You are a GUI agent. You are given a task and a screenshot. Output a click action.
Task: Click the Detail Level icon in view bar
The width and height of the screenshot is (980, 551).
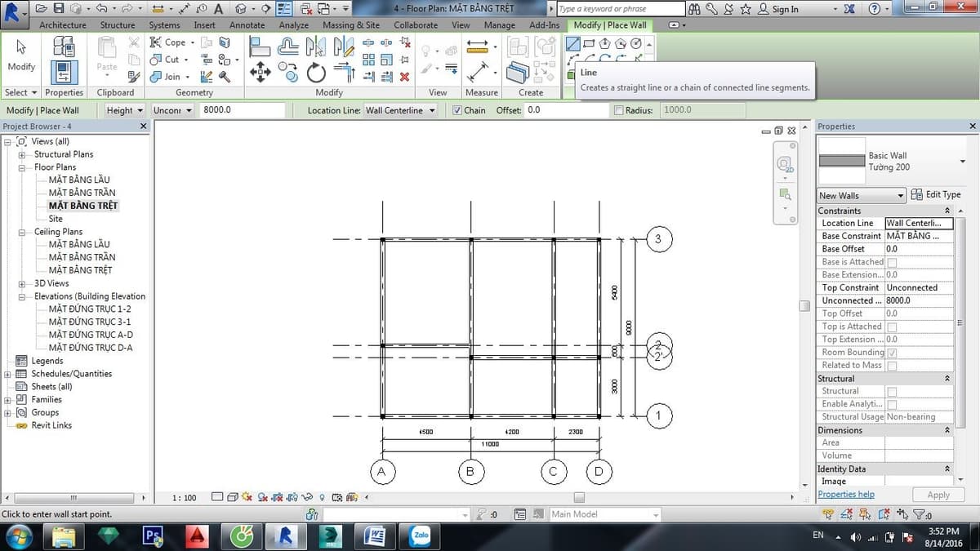click(218, 497)
